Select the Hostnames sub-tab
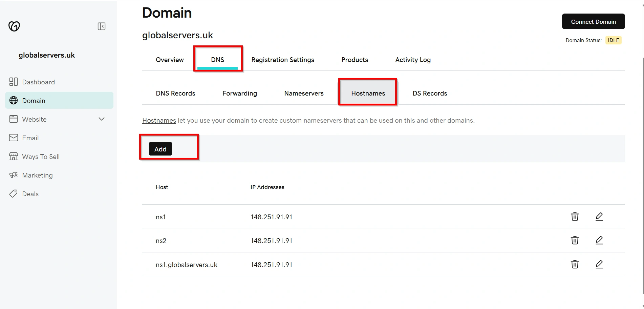The image size is (644, 309). point(368,93)
